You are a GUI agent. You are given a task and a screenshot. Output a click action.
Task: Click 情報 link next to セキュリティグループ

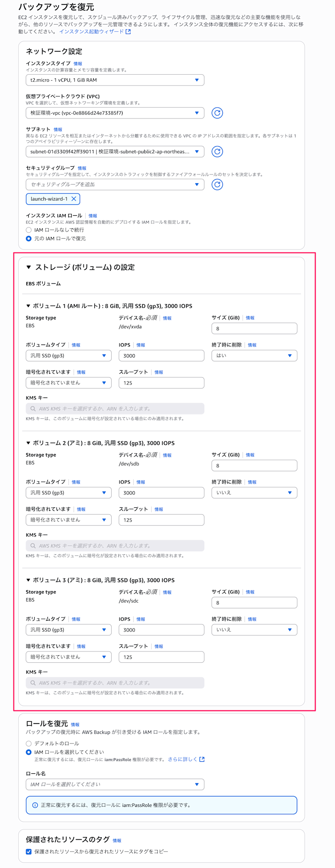coord(82,168)
